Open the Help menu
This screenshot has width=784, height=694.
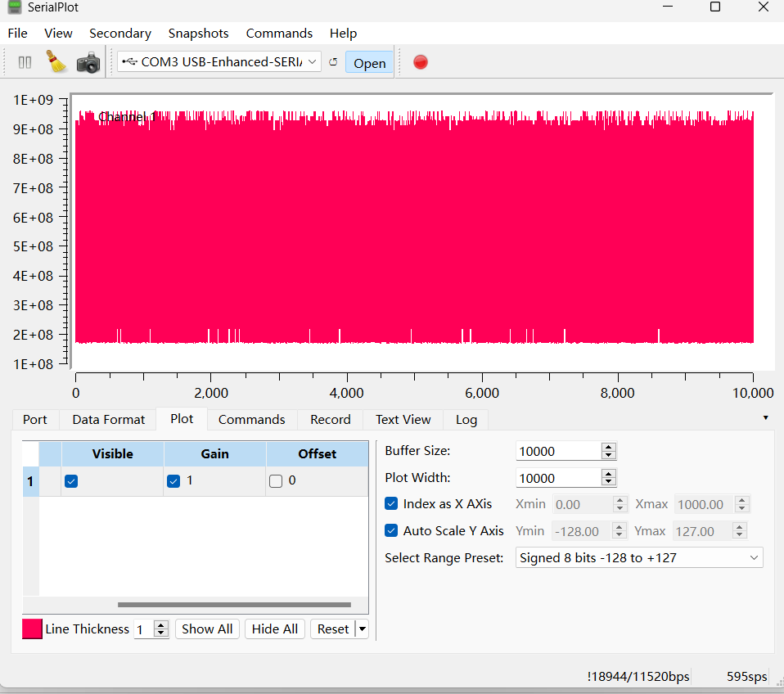point(343,34)
